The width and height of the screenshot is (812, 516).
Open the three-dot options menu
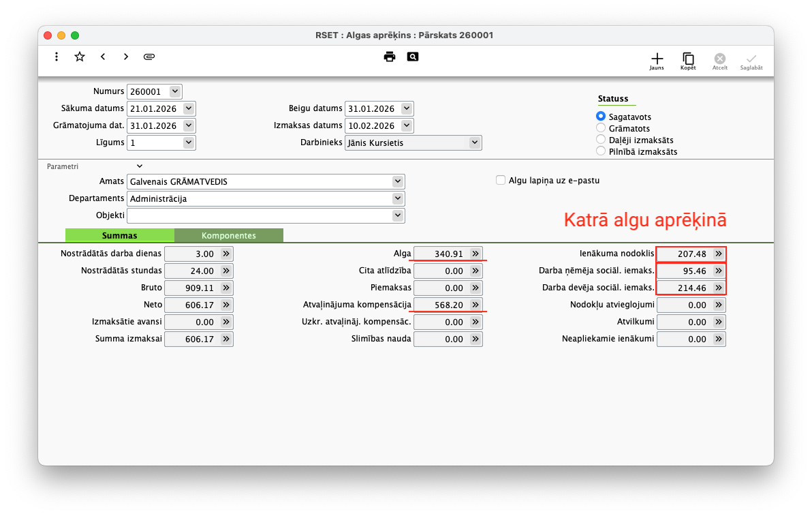point(57,57)
